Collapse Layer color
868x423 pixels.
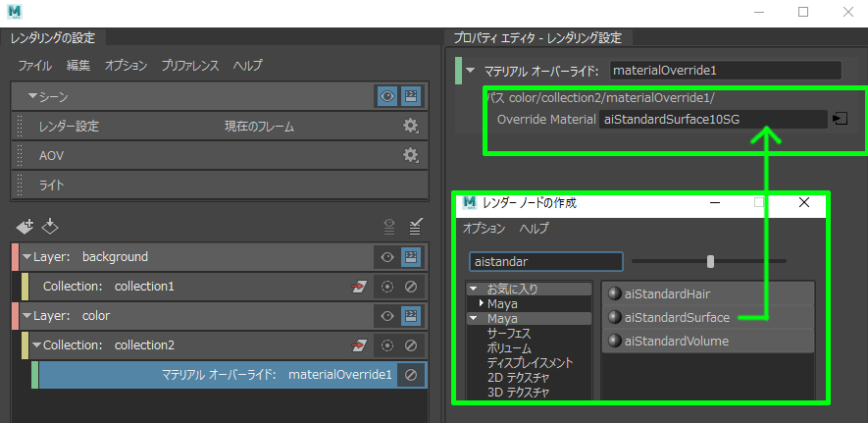(27, 316)
